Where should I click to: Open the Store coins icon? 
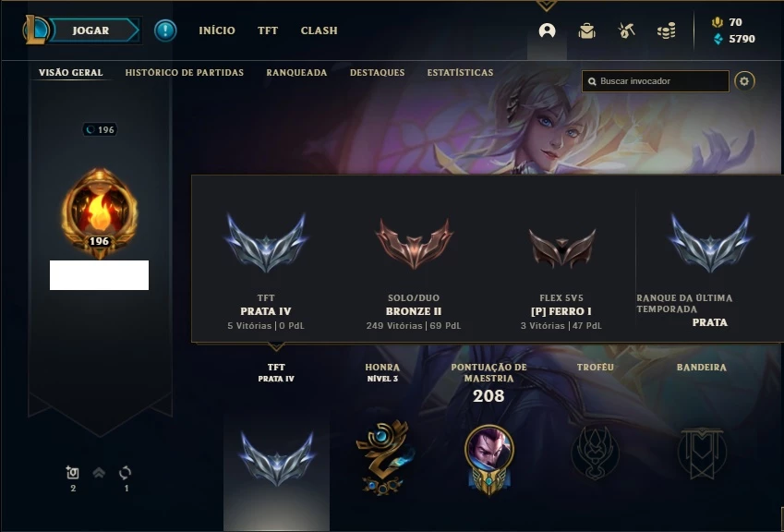click(x=666, y=31)
